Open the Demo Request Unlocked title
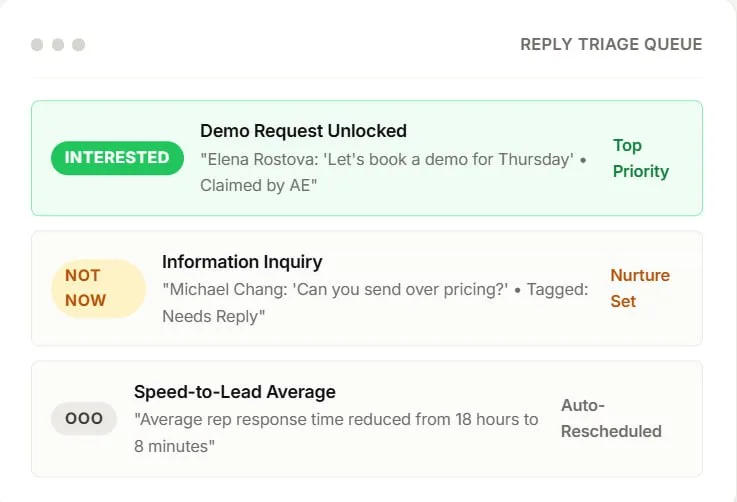The width and height of the screenshot is (737, 502). click(303, 131)
